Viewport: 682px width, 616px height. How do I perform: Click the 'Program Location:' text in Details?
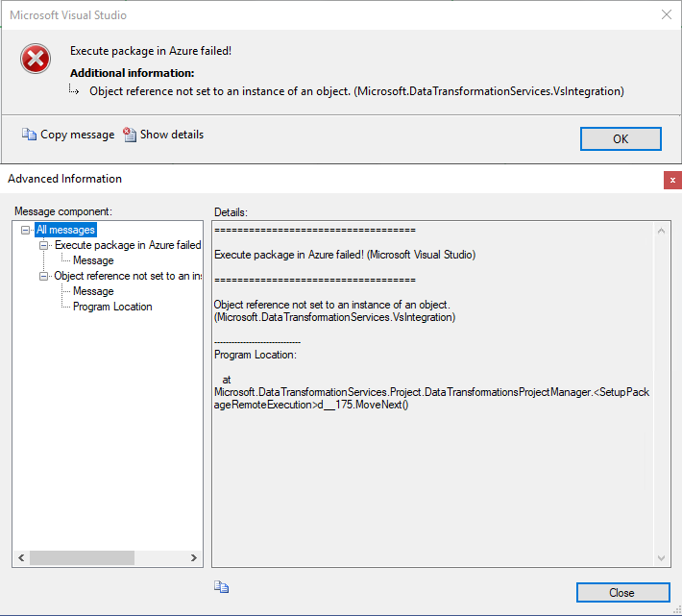pos(256,355)
